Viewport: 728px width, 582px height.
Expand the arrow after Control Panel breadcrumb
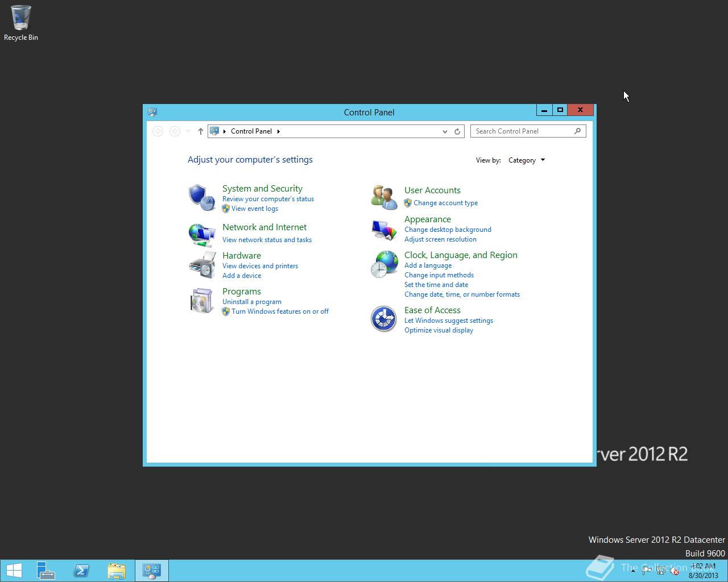click(x=278, y=131)
